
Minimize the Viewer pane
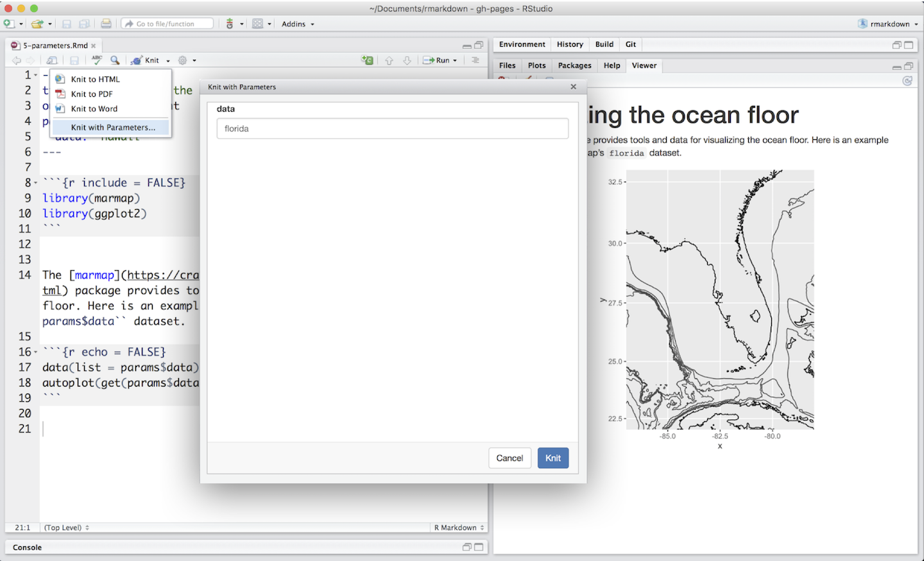click(897, 67)
